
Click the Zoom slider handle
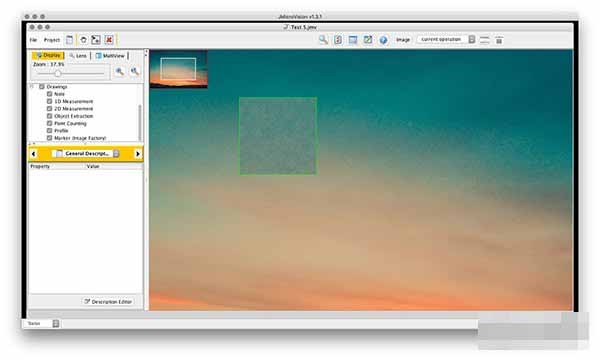point(58,73)
